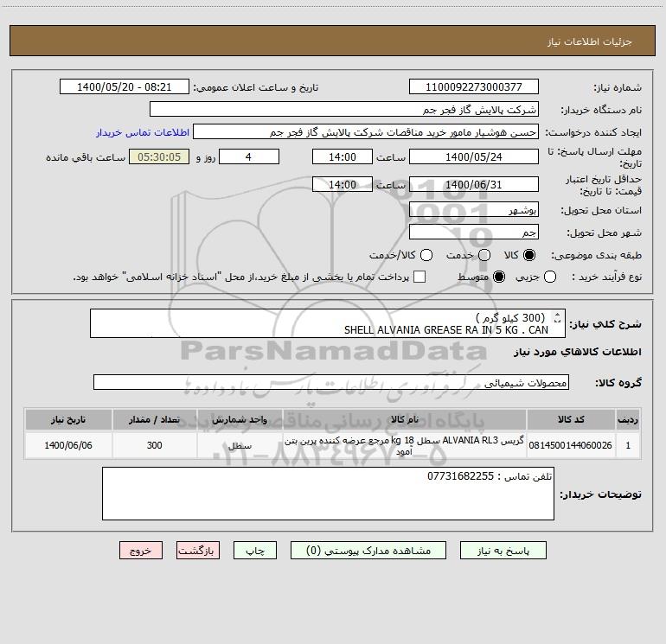Click the delivery city field جم
Image resolution: width=666 pixels, height=644 pixels.
(474, 232)
